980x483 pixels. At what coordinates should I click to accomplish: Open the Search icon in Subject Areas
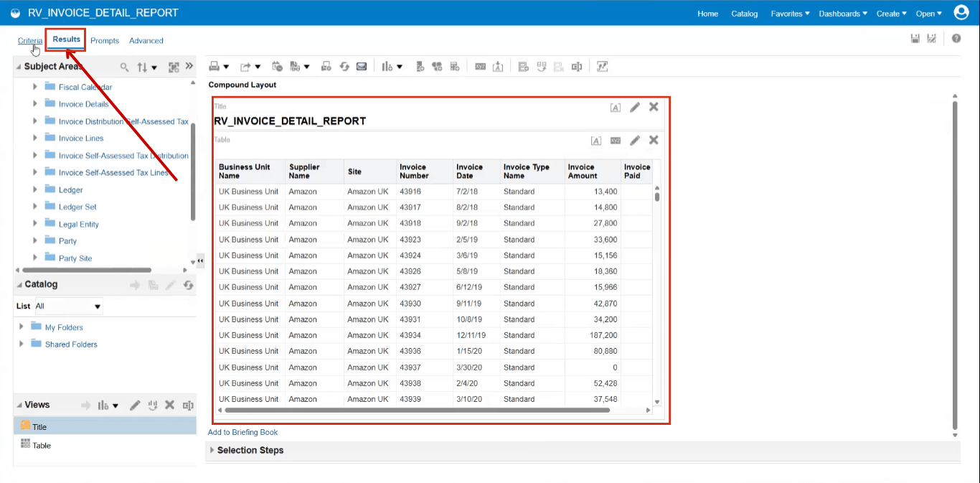coord(124,67)
